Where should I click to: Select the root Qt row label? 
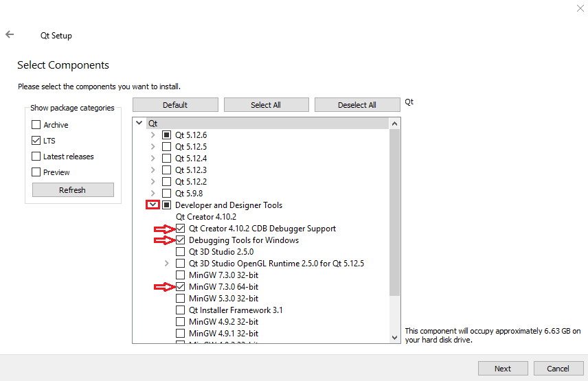point(153,124)
